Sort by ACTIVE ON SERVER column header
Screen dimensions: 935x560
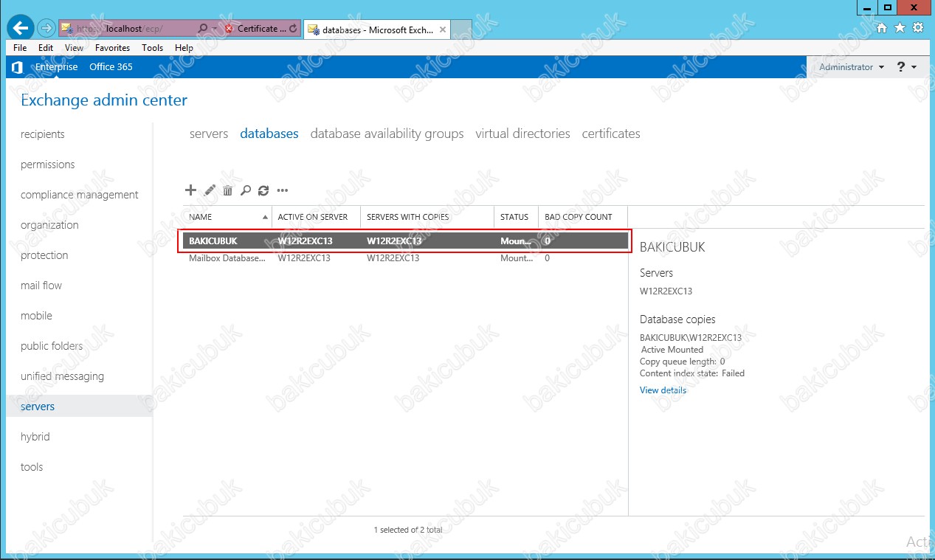tap(316, 217)
